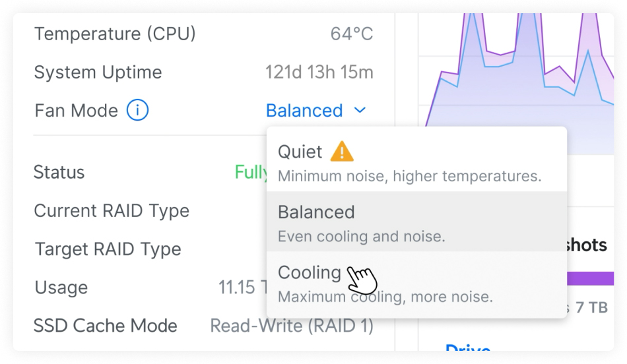This screenshot has width=627, height=364.
Task: Click the Read-Write (RAID 1) value
Action: click(291, 326)
